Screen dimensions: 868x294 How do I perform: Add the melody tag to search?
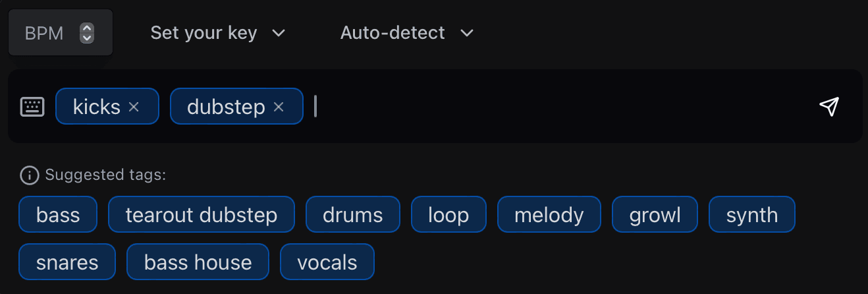pyautogui.click(x=549, y=215)
